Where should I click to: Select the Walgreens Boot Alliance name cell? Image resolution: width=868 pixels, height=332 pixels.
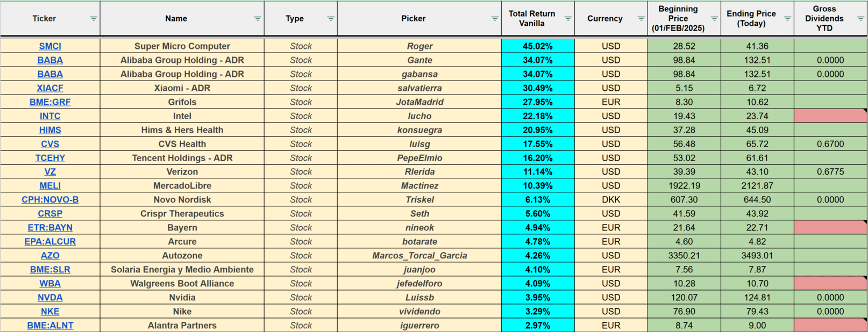pos(182,284)
